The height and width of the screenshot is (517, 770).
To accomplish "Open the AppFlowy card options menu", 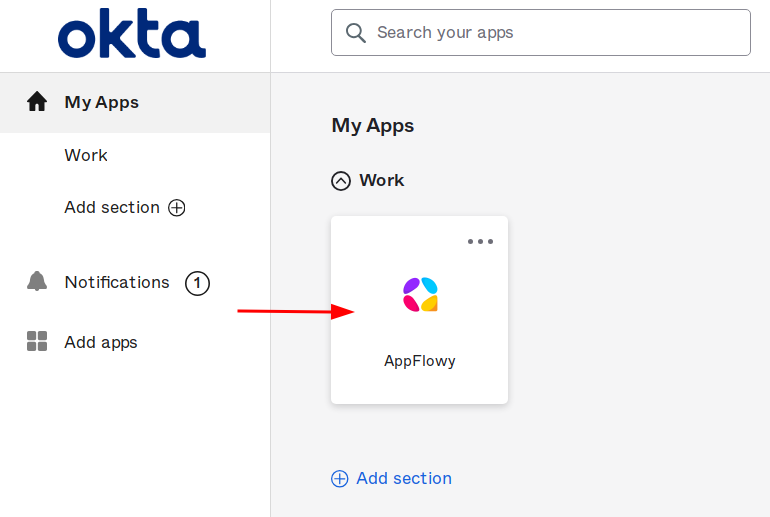I will 480,241.
